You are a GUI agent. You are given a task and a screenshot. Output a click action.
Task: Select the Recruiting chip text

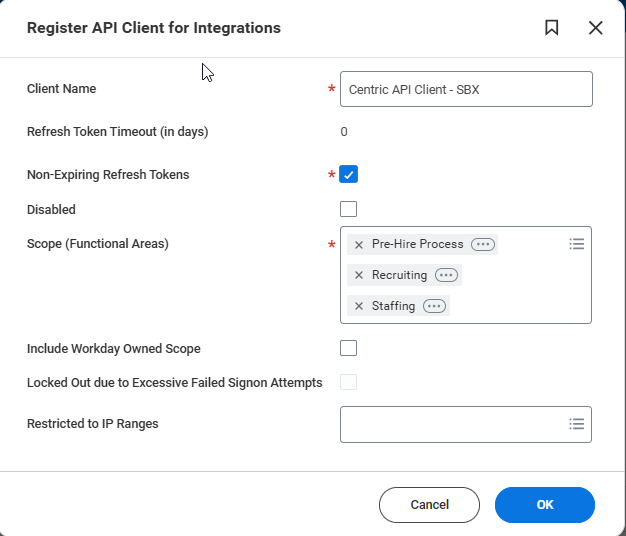[399, 275]
